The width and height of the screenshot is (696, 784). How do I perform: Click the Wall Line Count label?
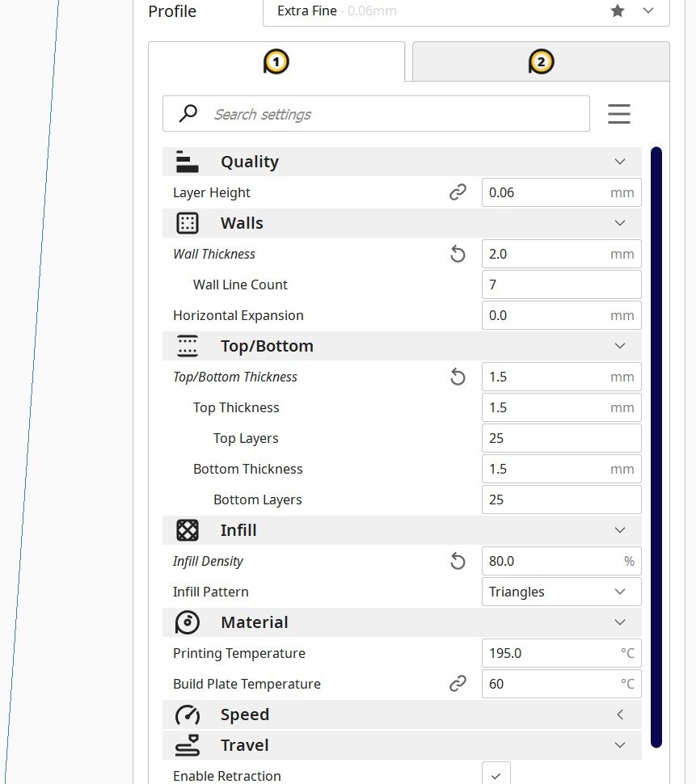click(241, 285)
